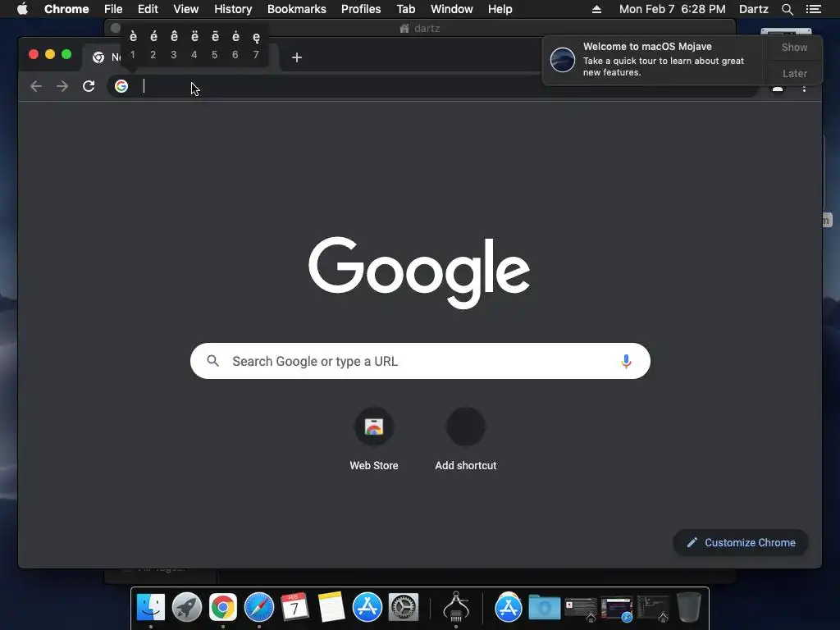Image resolution: width=840 pixels, height=630 pixels.
Task: Open the Edit menu
Action: [148, 9]
